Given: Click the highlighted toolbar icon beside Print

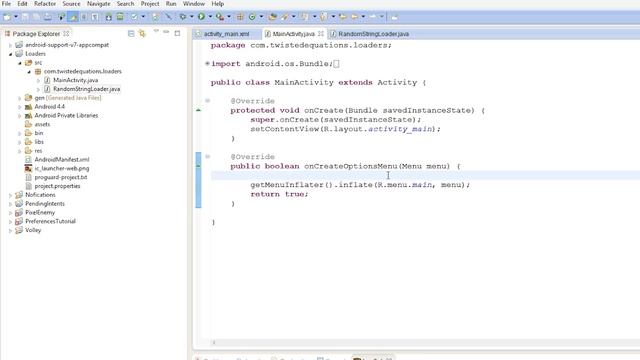Looking at the screenshot, I should [x=73, y=17].
